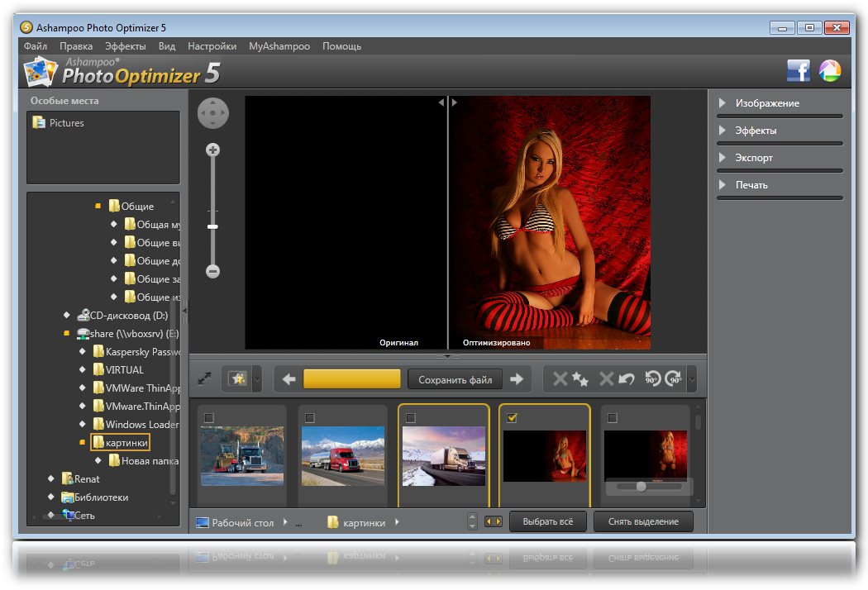Click the auto-optimize star icon
Viewport: 868px width, 590px height.
[x=238, y=379]
